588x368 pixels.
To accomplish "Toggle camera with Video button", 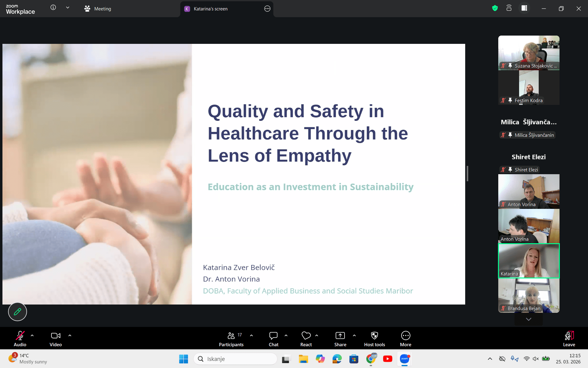I will tap(55, 339).
